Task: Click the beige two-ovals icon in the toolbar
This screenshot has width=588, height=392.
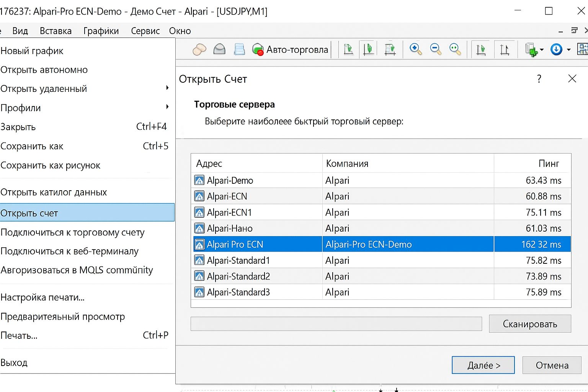Action: click(x=199, y=49)
